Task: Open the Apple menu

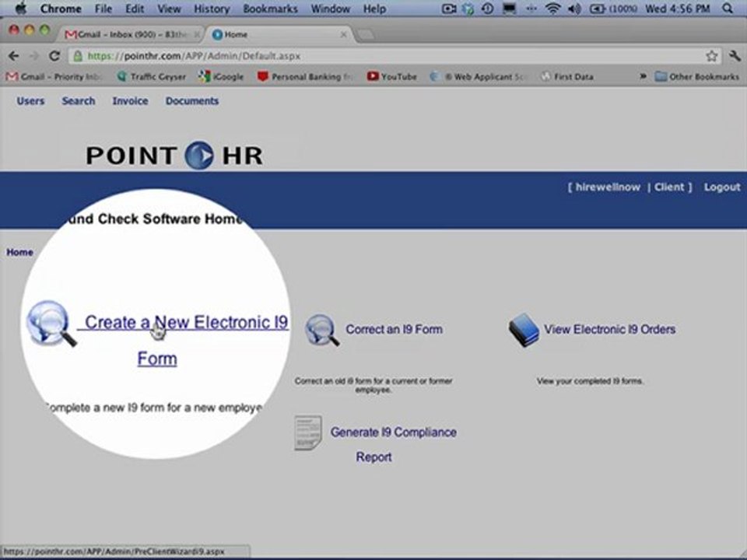Action: pos(21,9)
